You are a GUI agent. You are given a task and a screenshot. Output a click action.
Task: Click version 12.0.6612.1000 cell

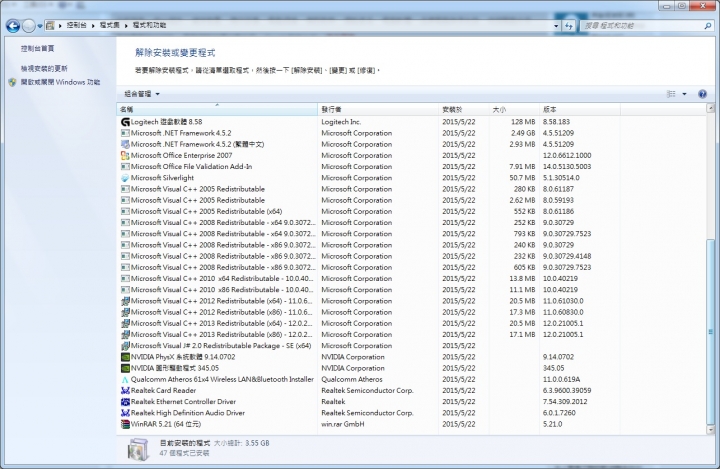tap(567, 156)
